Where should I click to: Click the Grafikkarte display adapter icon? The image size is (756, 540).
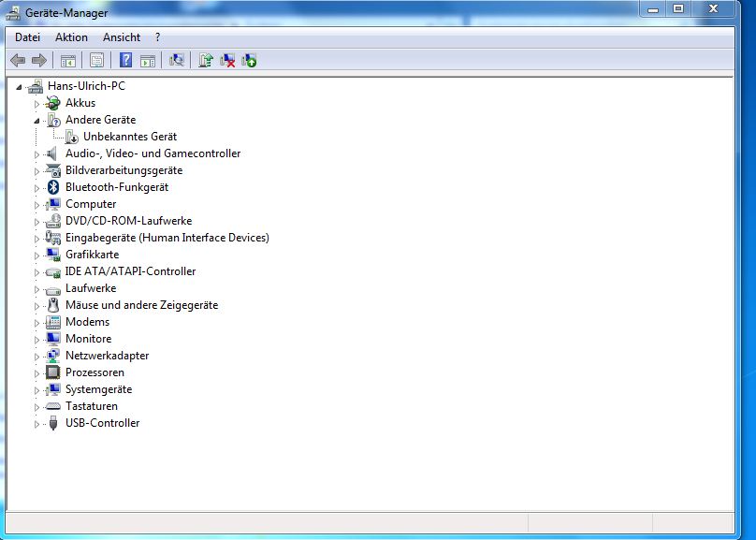[53, 255]
